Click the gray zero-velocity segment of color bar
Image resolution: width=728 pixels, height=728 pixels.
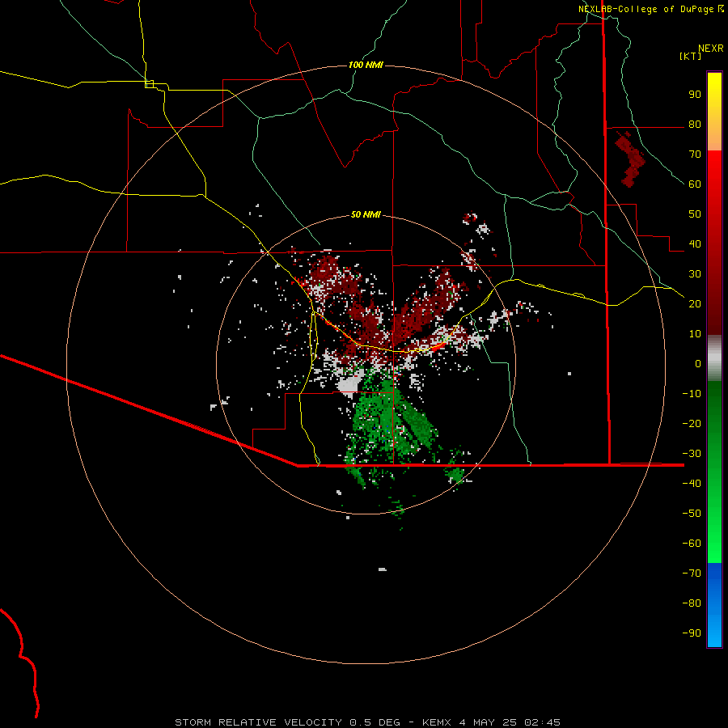(714, 358)
